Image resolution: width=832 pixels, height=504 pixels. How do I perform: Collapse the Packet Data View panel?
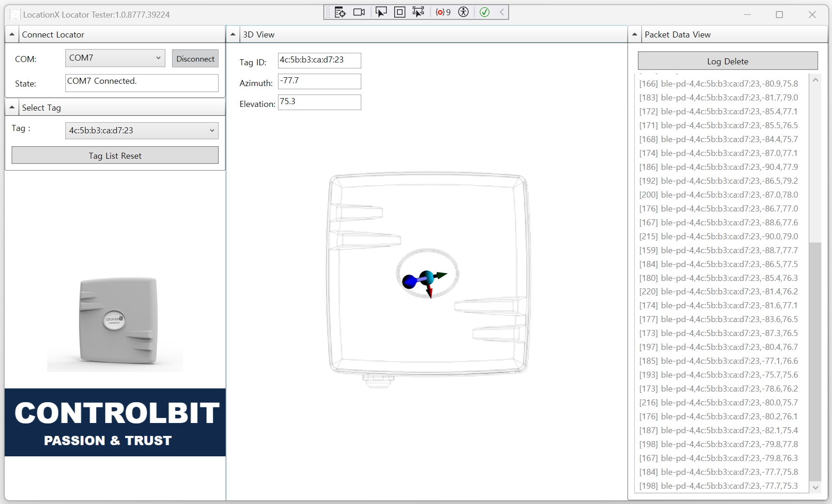[x=635, y=35]
